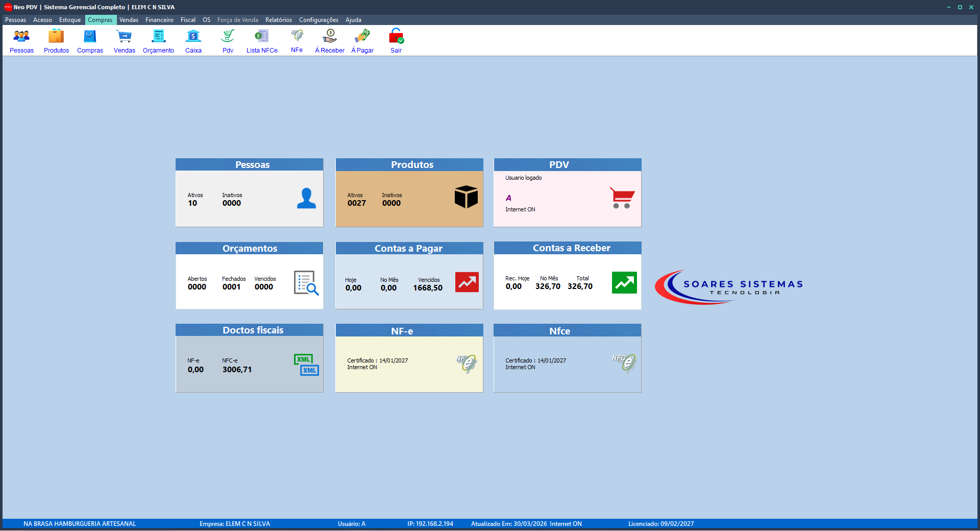
Task: Open the Configurações menu
Action: pos(318,20)
